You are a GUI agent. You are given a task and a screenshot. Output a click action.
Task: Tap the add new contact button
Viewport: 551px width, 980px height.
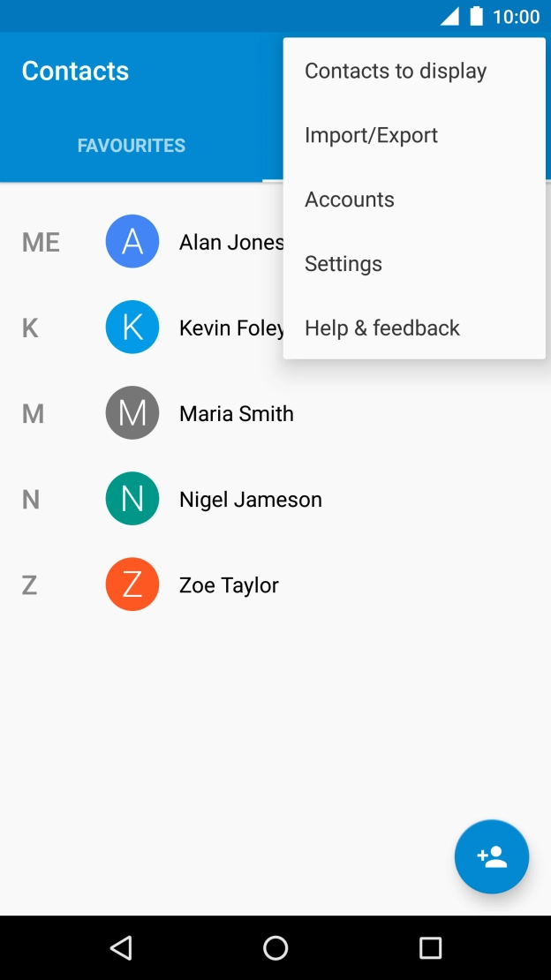pyautogui.click(x=491, y=856)
